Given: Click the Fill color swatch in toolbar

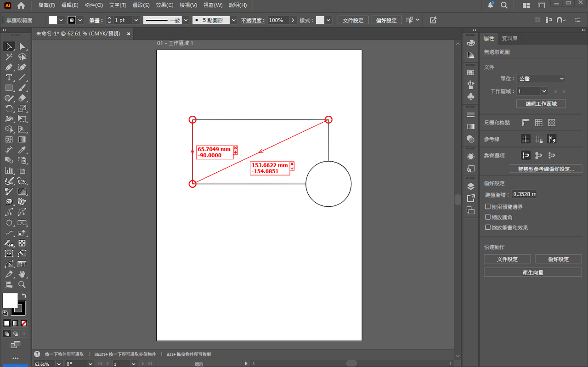Looking at the screenshot, I should tap(10, 300).
